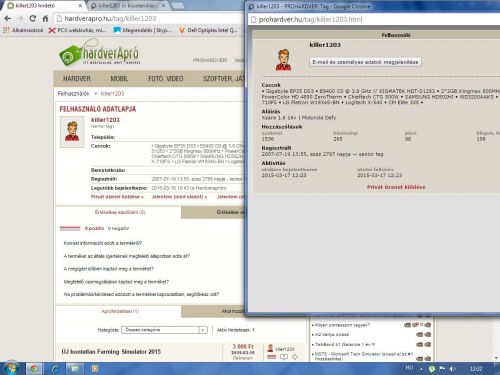This screenshot has height=375, width=500.
Task: Click icons beside Milyen processzort vegyek?
Action: click(x=418, y=325)
